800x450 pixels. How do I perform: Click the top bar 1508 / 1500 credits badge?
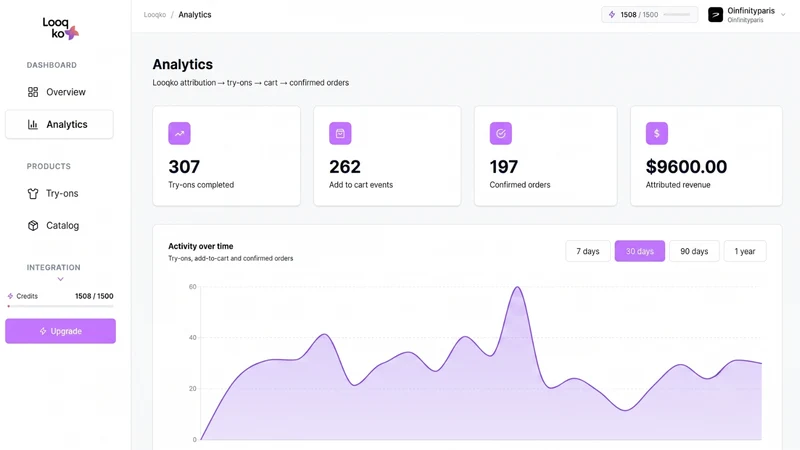[649, 15]
